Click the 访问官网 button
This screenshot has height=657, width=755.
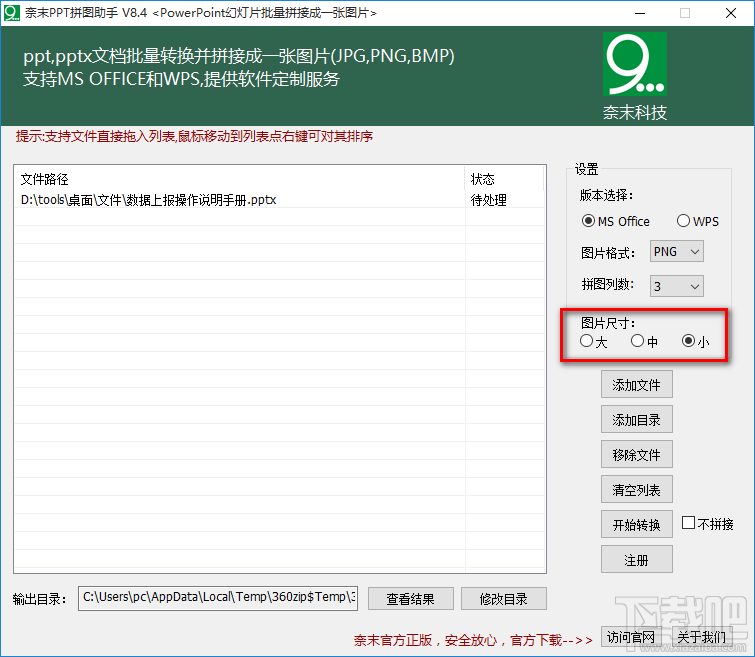[x=631, y=637]
